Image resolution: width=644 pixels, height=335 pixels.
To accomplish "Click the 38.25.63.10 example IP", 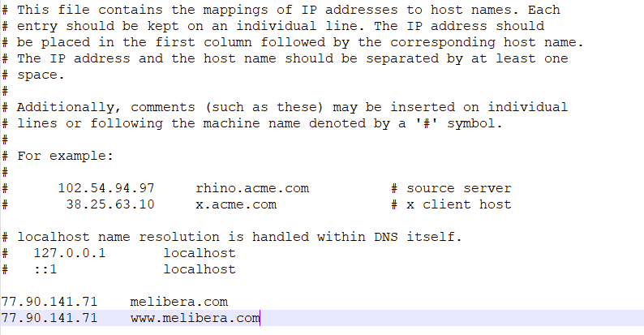I will point(110,204).
